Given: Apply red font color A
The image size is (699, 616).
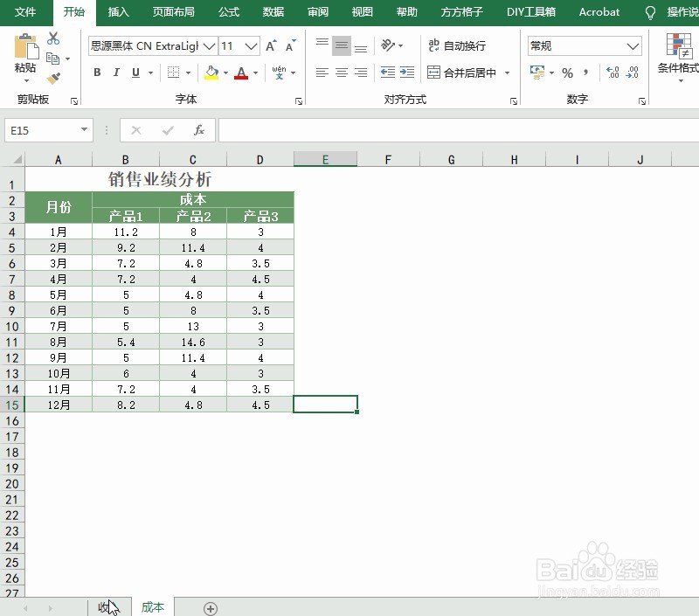Looking at the screenshot, I should click(x=241, y=73).
